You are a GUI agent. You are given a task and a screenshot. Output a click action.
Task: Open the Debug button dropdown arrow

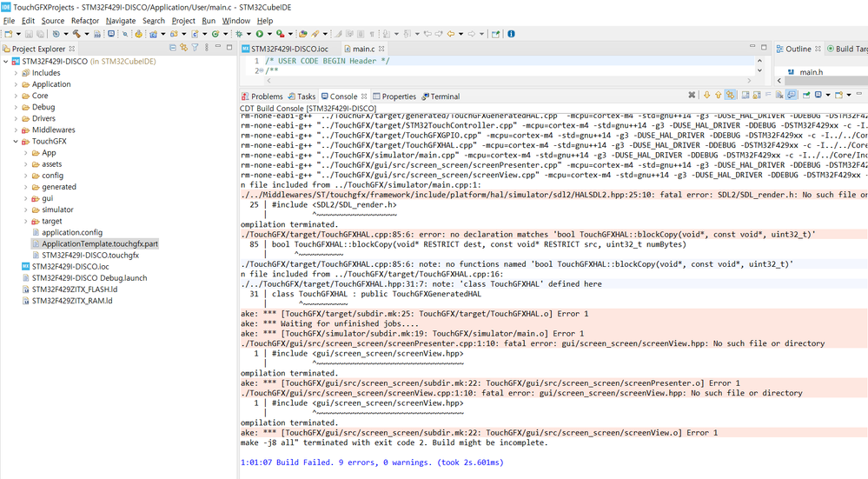tap(248, 34)
